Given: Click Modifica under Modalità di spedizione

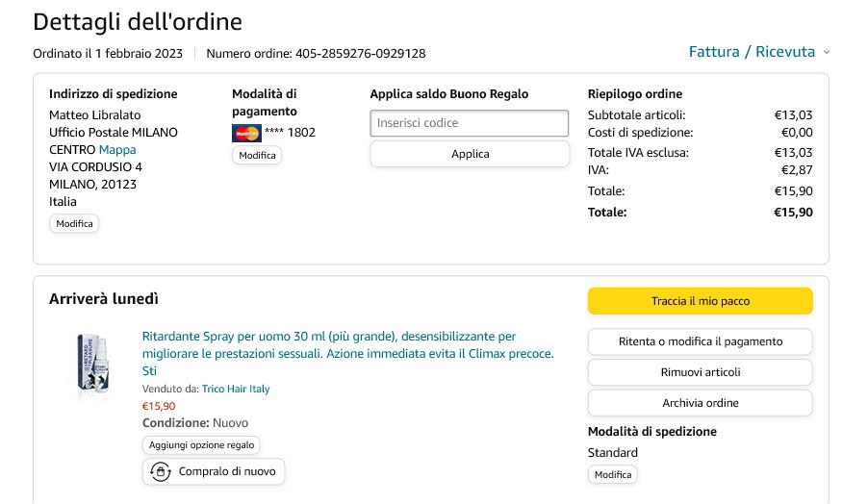Looking at the screenshot, I should pyautogui.click(x=612, y=474).
